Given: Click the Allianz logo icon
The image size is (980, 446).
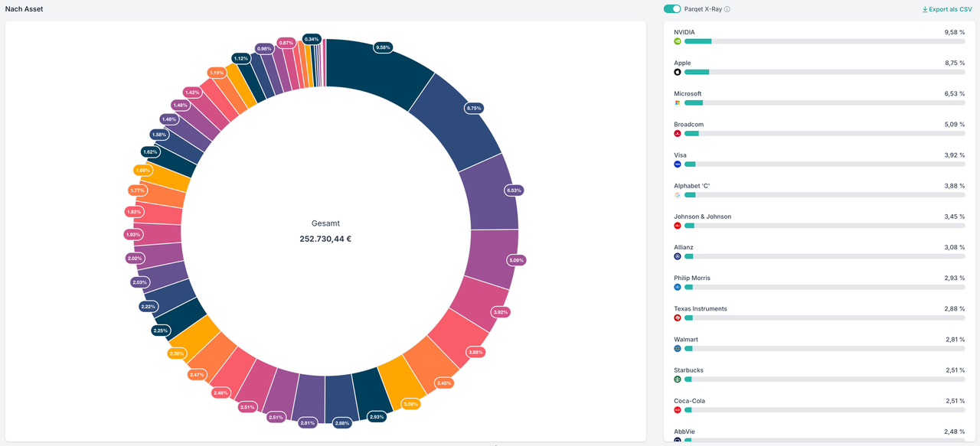Looking at the screenshot, I should point(678,256).
